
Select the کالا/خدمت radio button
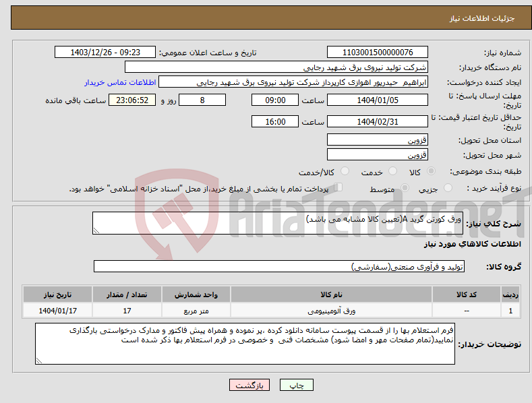point(345,171)
